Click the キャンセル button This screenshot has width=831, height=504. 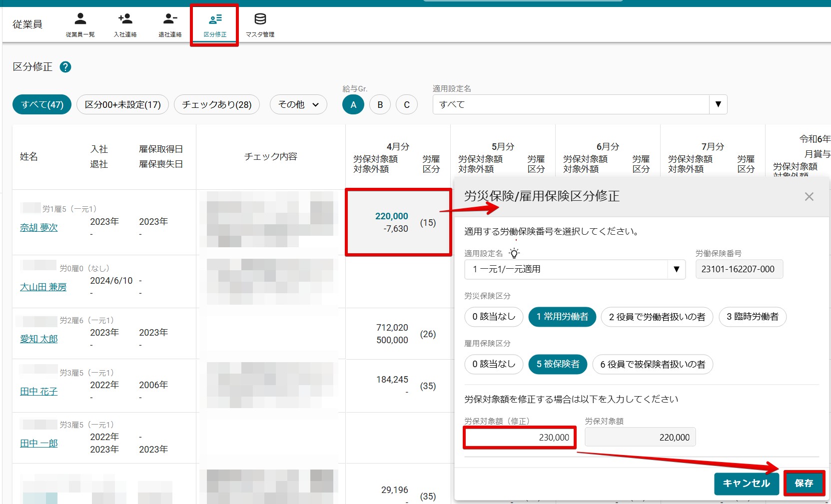(x=747, y=484)
